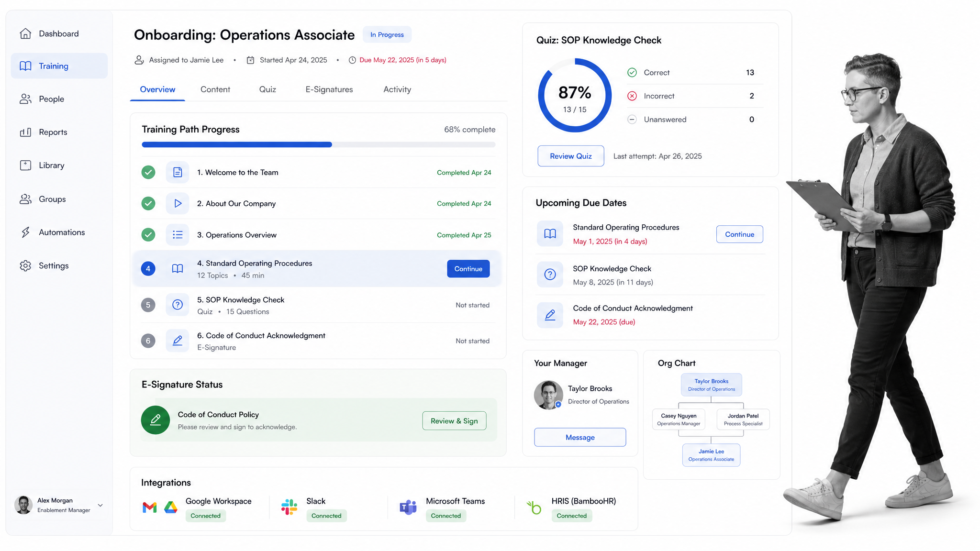Switch to the Overview tab
The height and width of the screenshot is (551, 980).
point(157,89)
